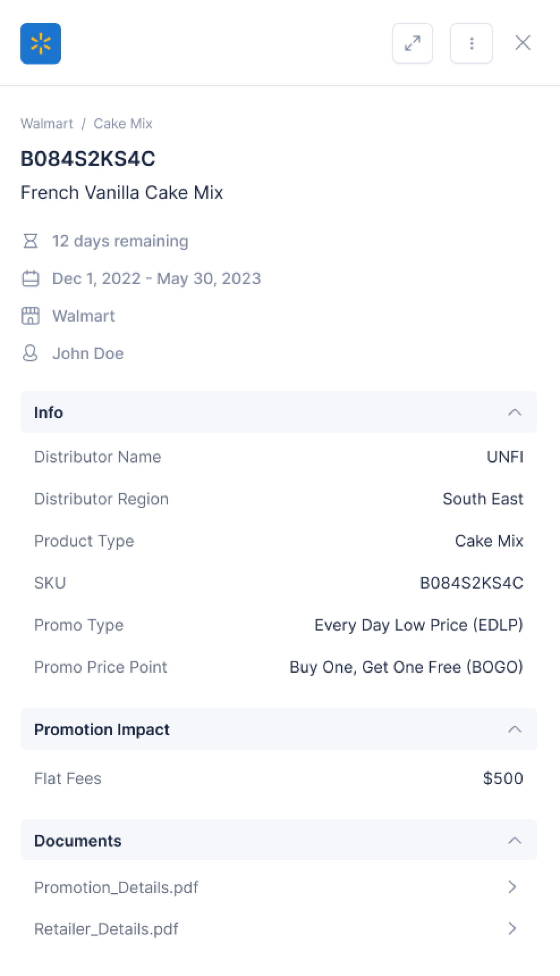Click the arrow next to Promotion_Details.pdf

(x=512, y=887)
